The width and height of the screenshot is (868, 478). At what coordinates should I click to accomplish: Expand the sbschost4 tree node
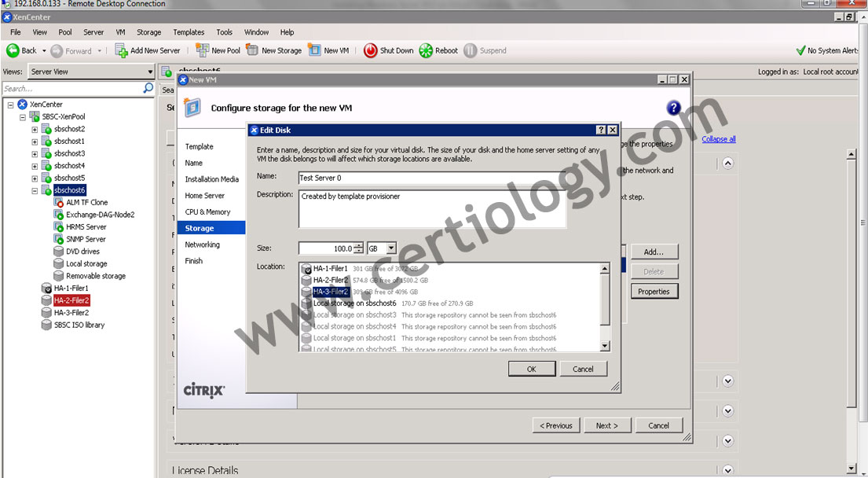coord(35,166)
